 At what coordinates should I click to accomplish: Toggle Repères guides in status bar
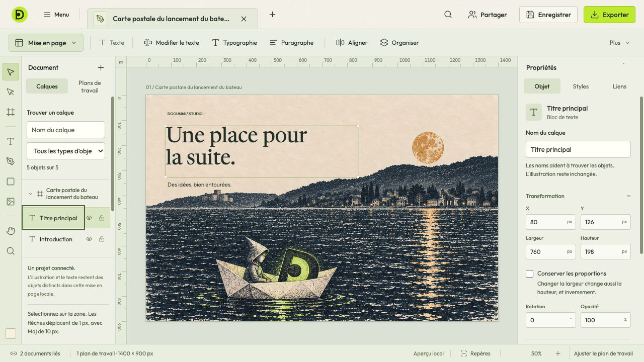475,353
